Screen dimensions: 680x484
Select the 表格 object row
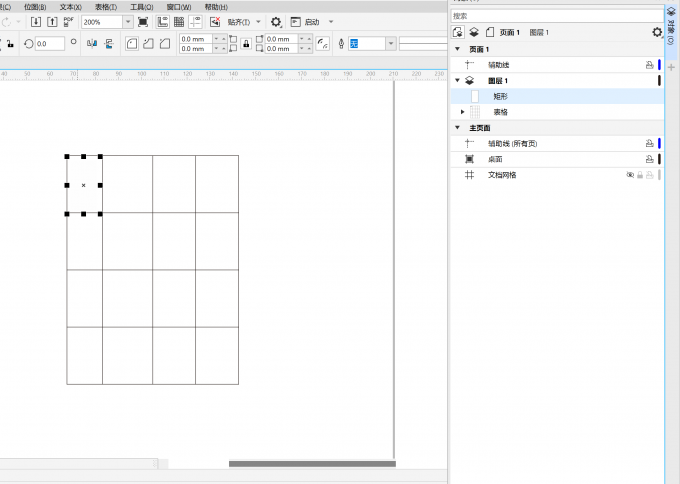click(x=557, y=112)
